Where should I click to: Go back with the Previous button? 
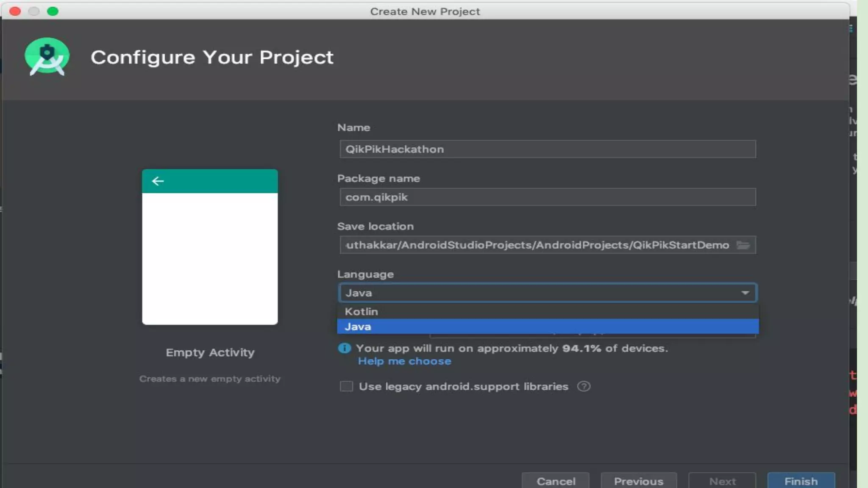coord(638,481)
